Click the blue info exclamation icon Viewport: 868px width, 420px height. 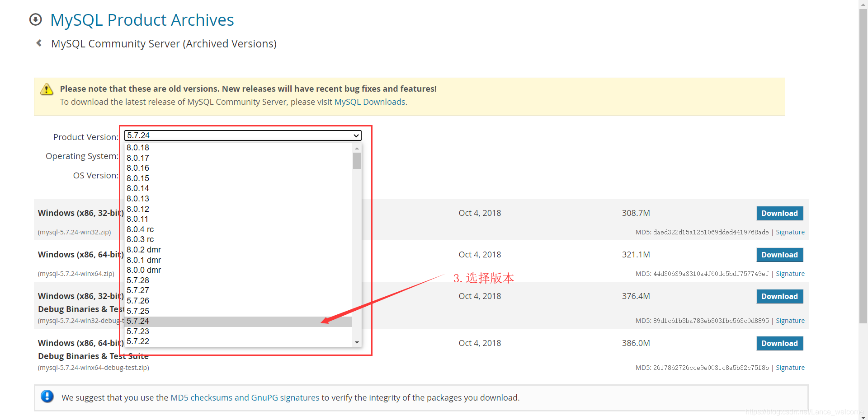point(47,397)
